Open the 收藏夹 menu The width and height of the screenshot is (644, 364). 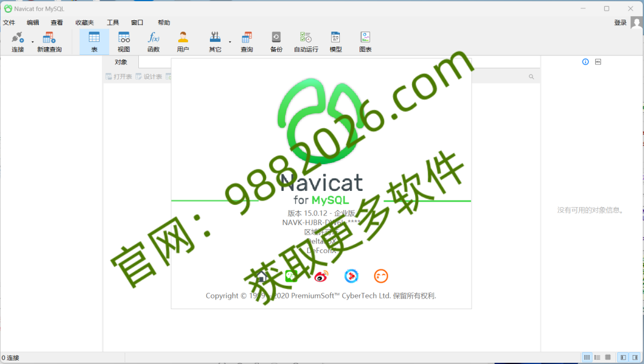pyautogui.click(x=85, y=23)
